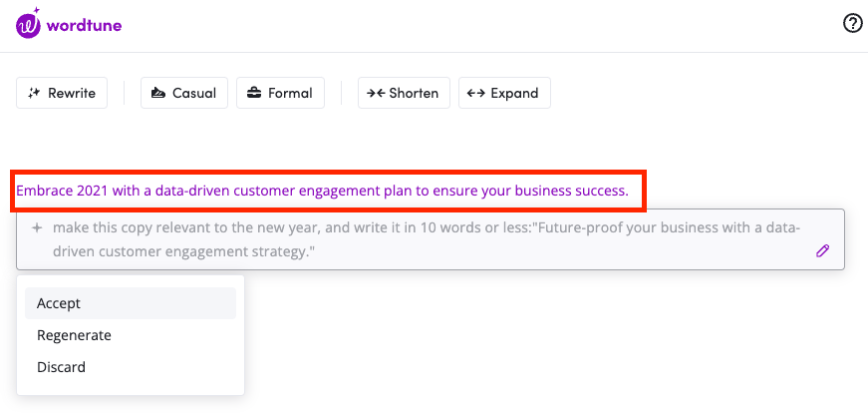Accept the generated suggestion
The image size is (868, 415).
(x=59, y=303)
